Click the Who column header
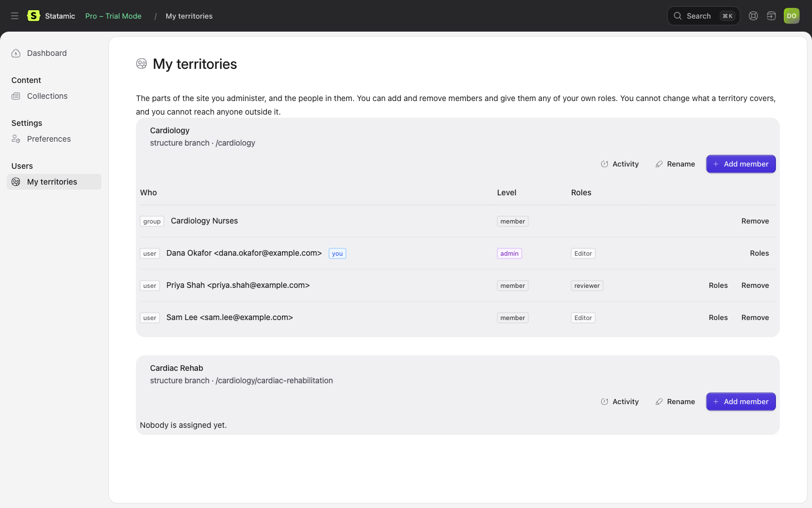Screen dimensions: 812x508 pyautogui.click(x=148, y=192)
